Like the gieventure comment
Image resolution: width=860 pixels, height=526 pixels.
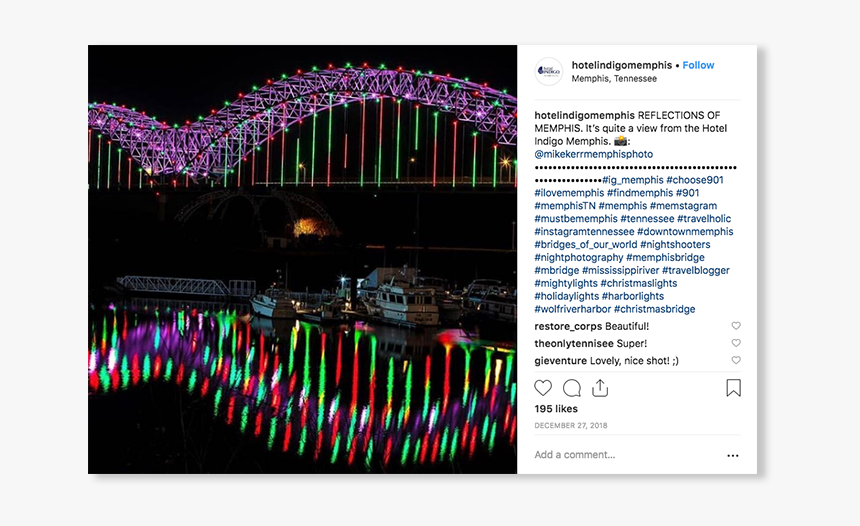(736, 360)
